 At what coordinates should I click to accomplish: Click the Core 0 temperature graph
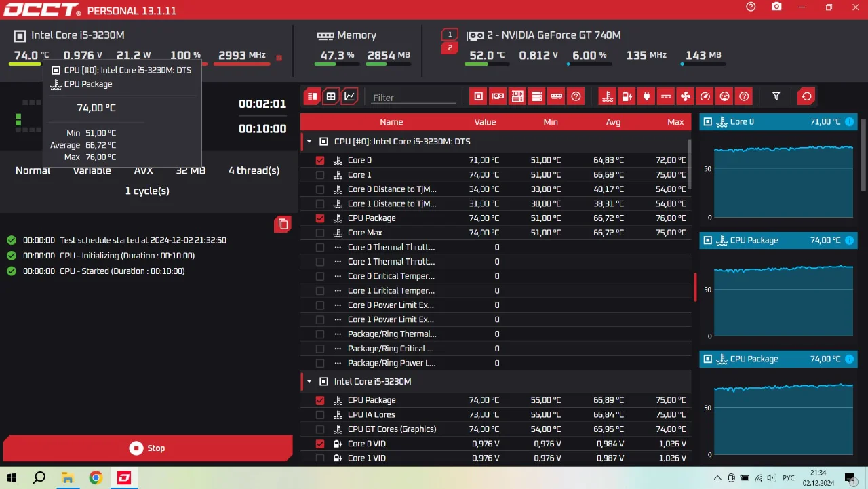point(784,182)
